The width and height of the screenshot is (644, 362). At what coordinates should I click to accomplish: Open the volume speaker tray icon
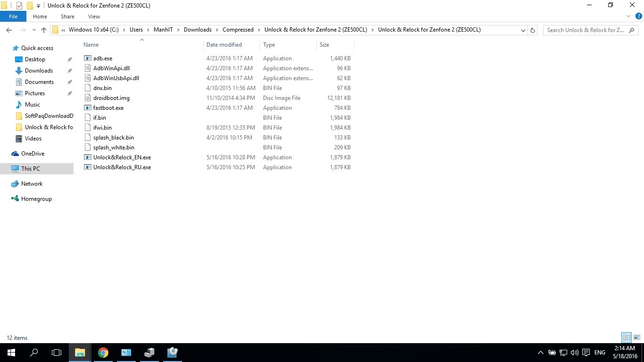click(x=574, y=353)
